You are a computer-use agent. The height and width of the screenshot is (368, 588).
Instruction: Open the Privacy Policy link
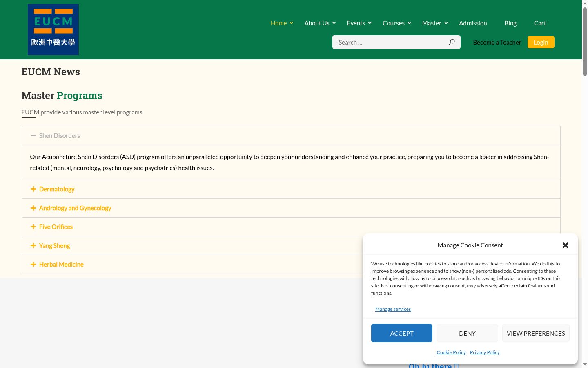point(485,352)
